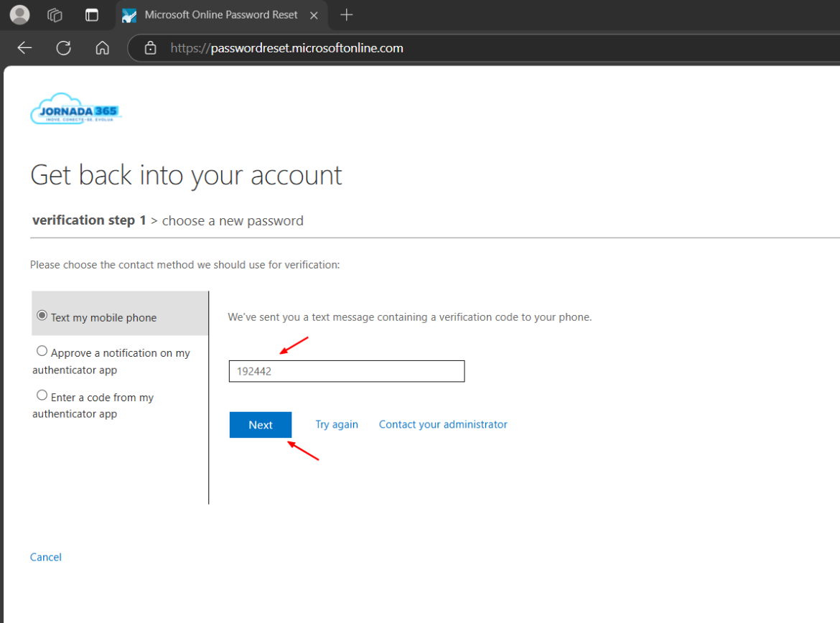This screenshot has width=840, height=623.
Task: Select 'Approve a notification on my authenticator app'
Action: pos(42,350)
